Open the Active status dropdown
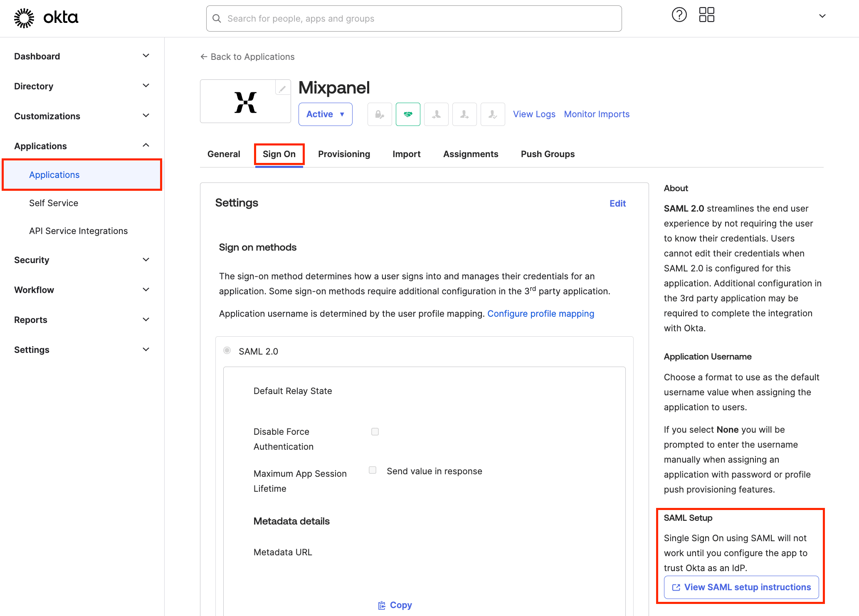 (x=325, y=114)
